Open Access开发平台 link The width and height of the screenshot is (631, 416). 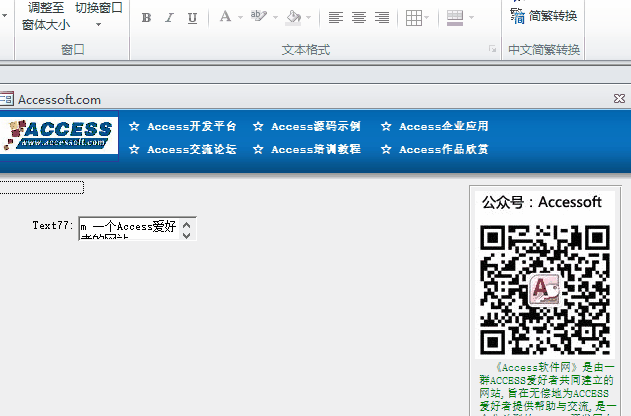192,126
